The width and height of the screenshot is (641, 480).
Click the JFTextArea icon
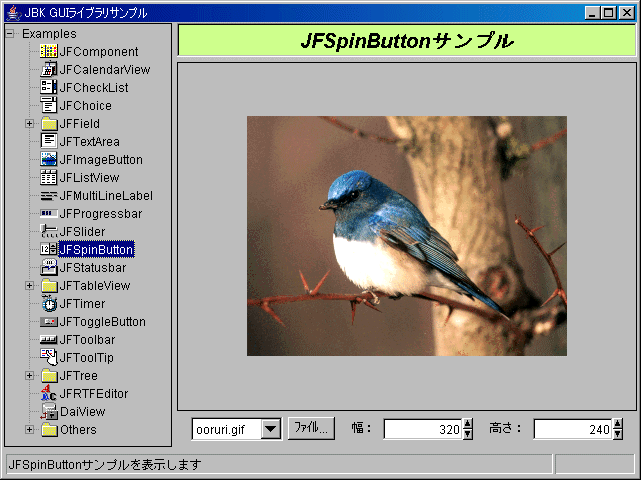[x=49, y=141]
